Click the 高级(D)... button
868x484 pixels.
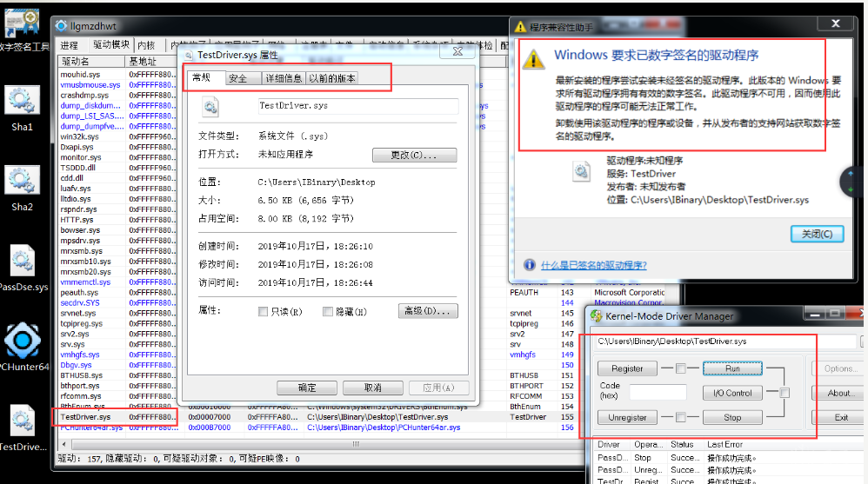pos(428,311)
